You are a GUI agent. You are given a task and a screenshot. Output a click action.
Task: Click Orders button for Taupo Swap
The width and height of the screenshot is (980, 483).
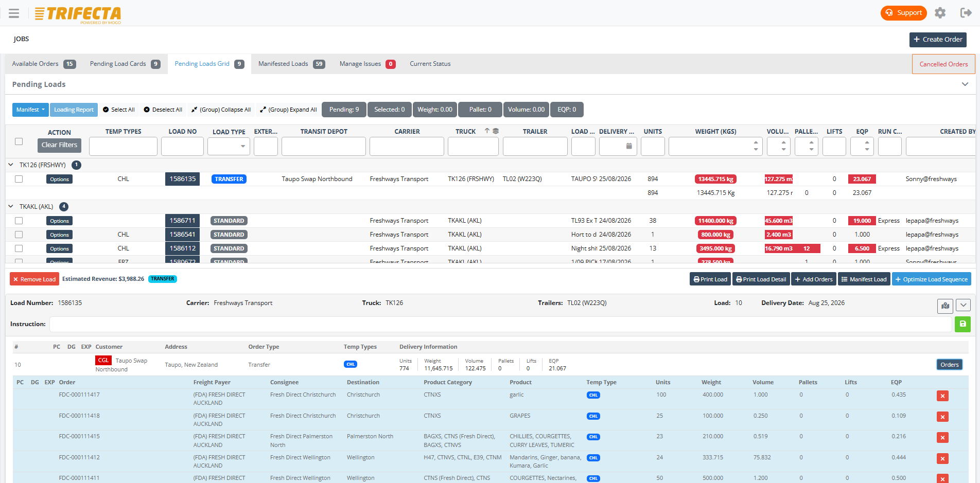point(950,365)
